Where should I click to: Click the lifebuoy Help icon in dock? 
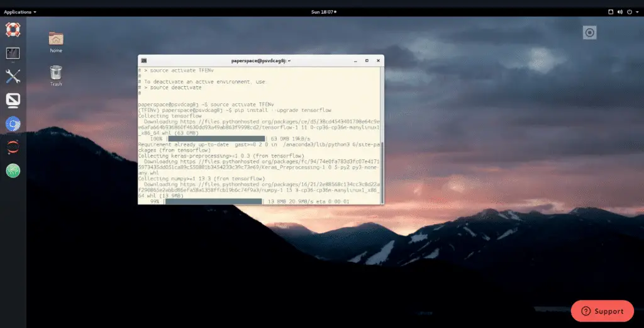pyautogui.click(x=13, y=30)
